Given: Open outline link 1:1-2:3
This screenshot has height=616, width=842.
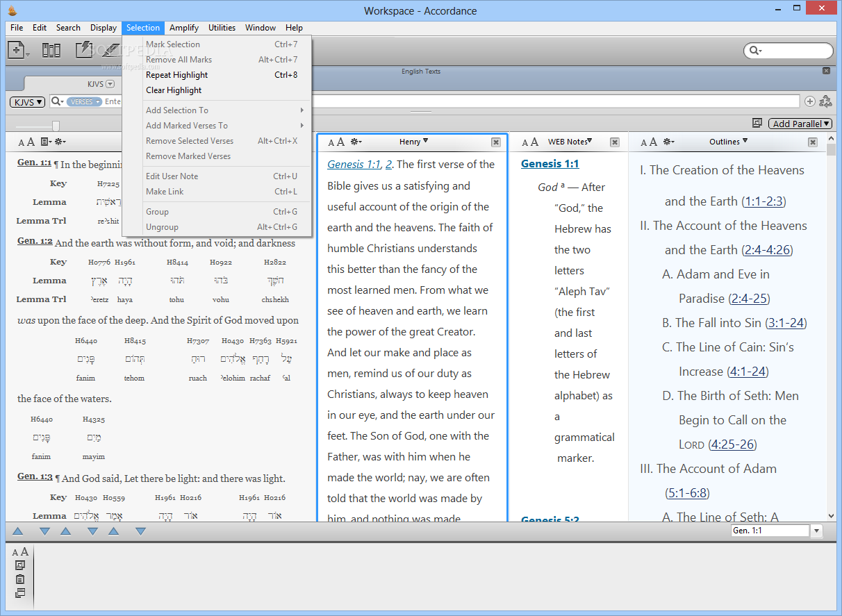Looking at the screenshot, I should point(763,201).
